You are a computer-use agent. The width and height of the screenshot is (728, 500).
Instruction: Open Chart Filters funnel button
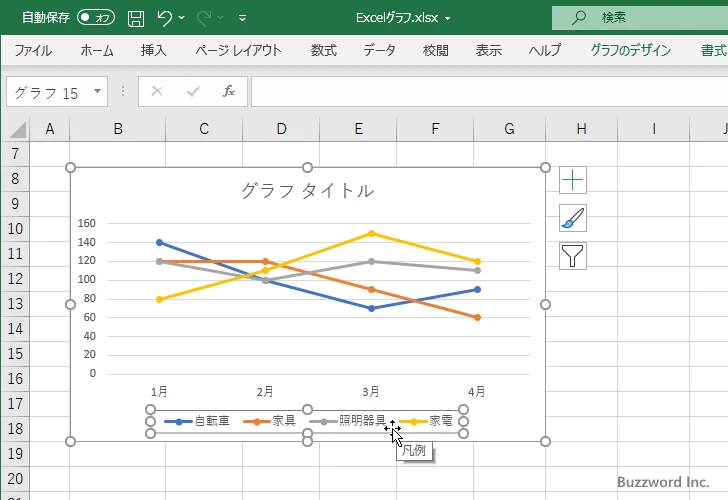pos(572,256)
